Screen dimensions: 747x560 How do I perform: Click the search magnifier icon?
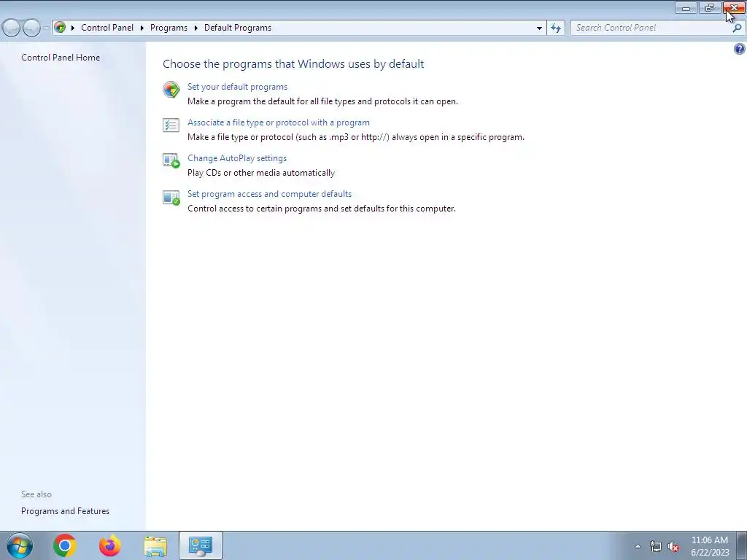point(737,28)
